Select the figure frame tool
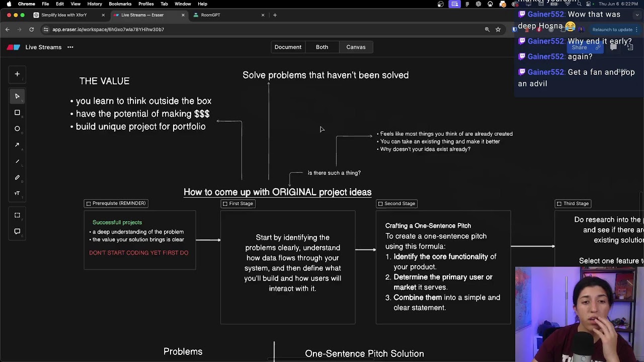The width and height of the screenshot is (644, 362). pos(17,215)
